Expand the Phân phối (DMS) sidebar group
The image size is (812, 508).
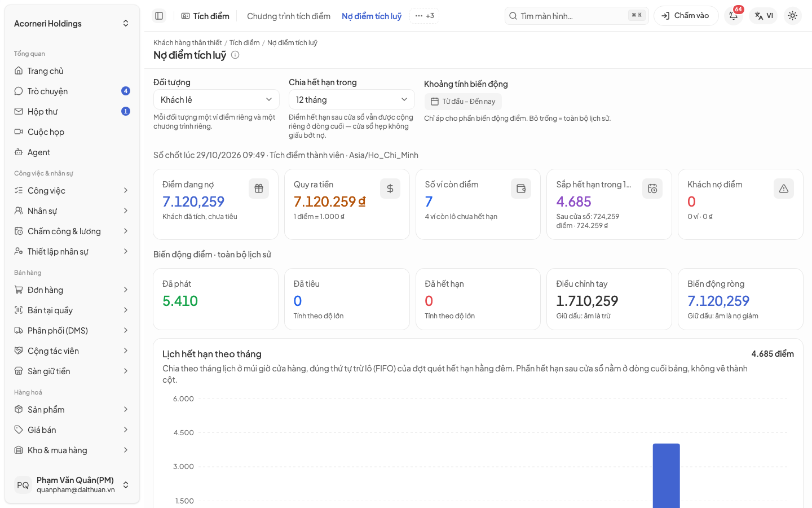(x=72, y=331)
